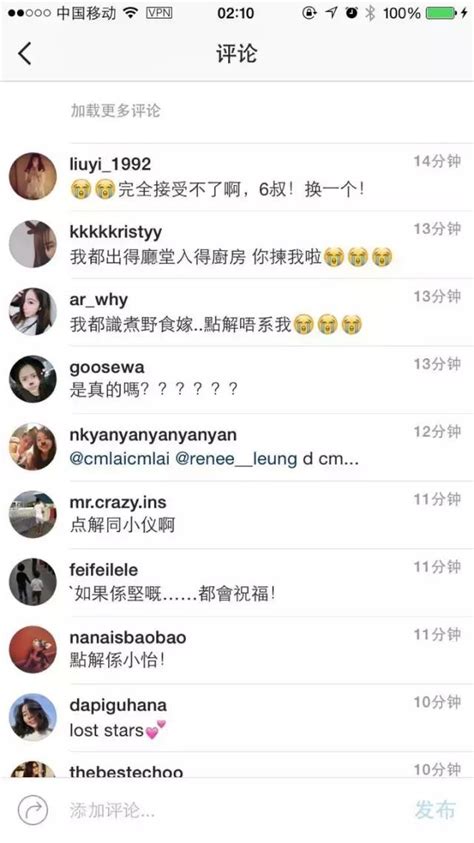
Task: Tap the @renee__leung mention link
Action: pyautogui.click(x=236, y=459)
